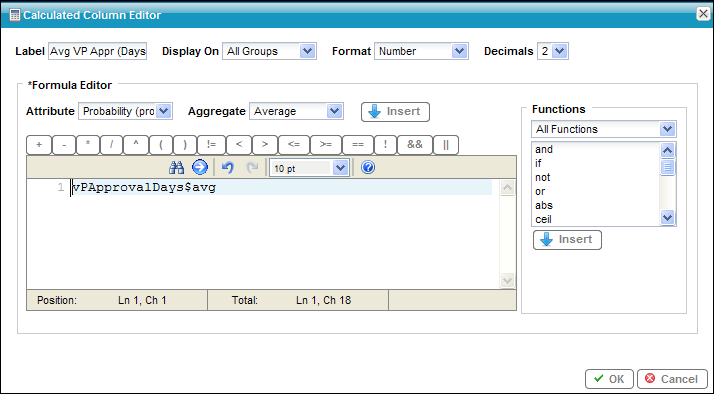
Task: Close the Calculated Column Editor dialog
Action: pyautogui.click(x=703, y=14)
